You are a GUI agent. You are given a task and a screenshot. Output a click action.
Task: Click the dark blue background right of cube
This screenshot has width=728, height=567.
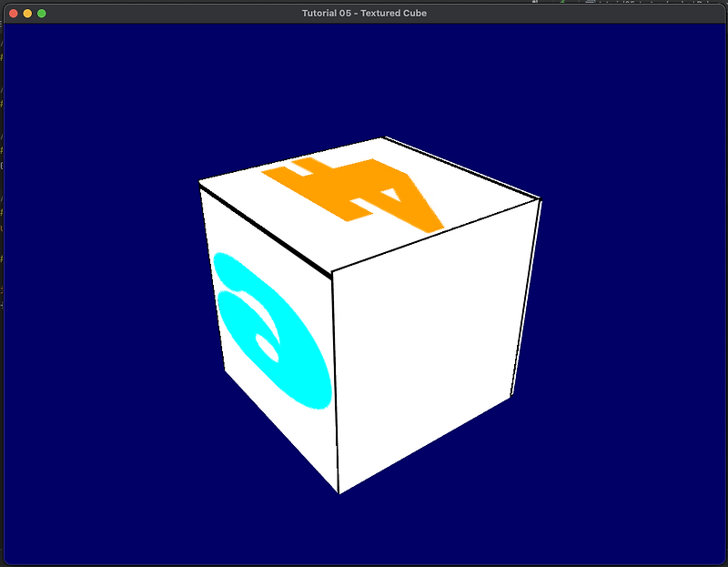point(619,319)
